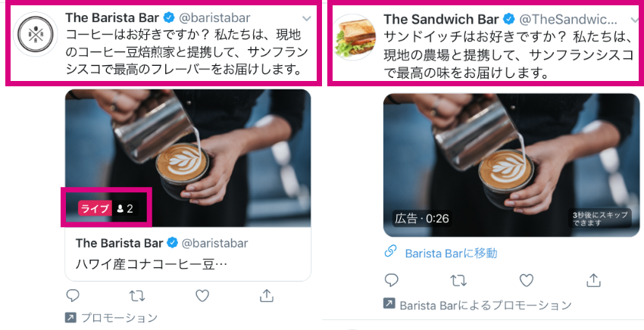Click the 3秒後にスキップできます skip label
This screenshot has width=644, height=330.
[x=600, y=219]
